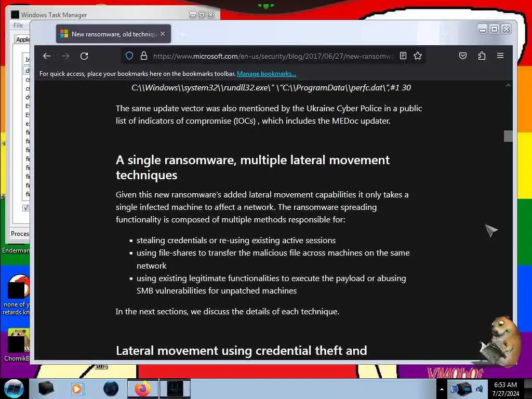This screenshot has height=399, width=532.
Task: Open list all tabs dropdown arrow
Action: [445, 33]
